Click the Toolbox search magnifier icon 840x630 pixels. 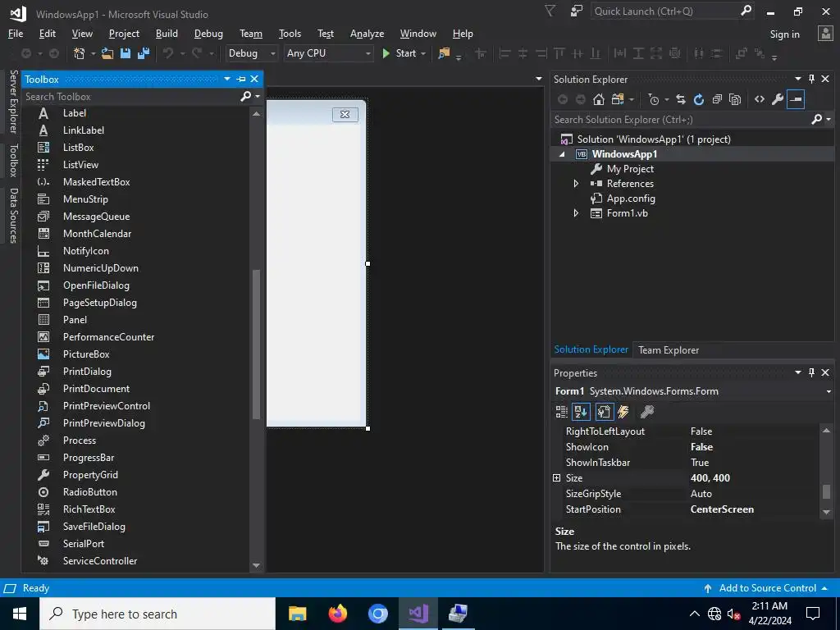coord(245,96)
